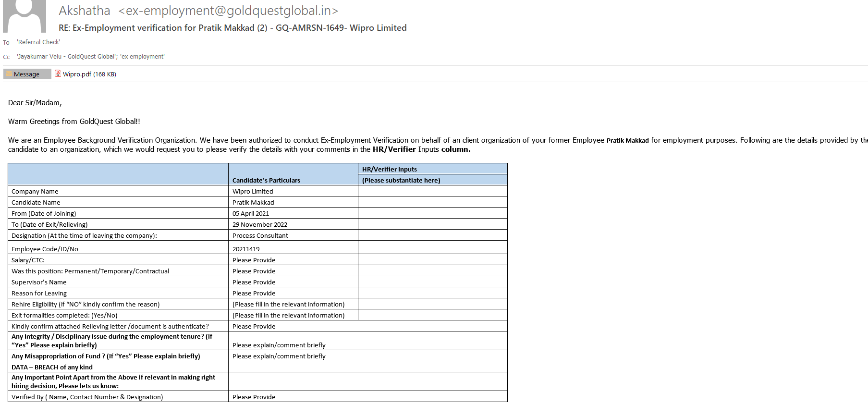Click the envelope icon on Message tab

coord(9,74)
